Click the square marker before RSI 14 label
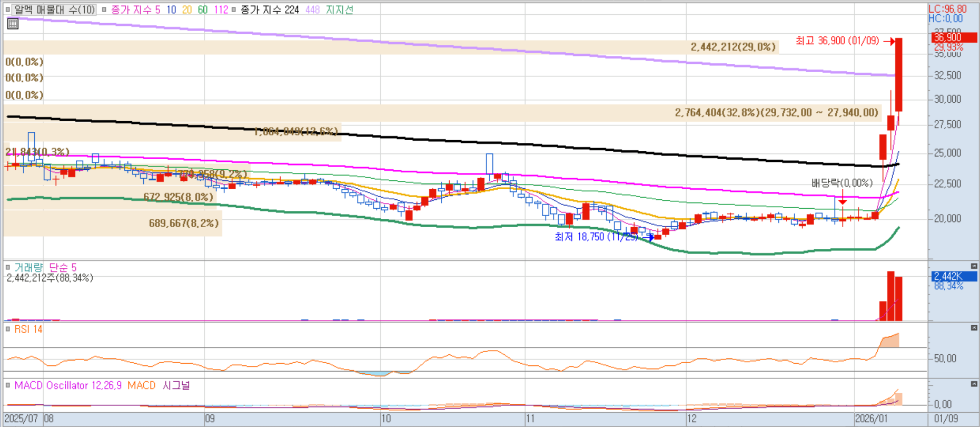 coord(8,329)
